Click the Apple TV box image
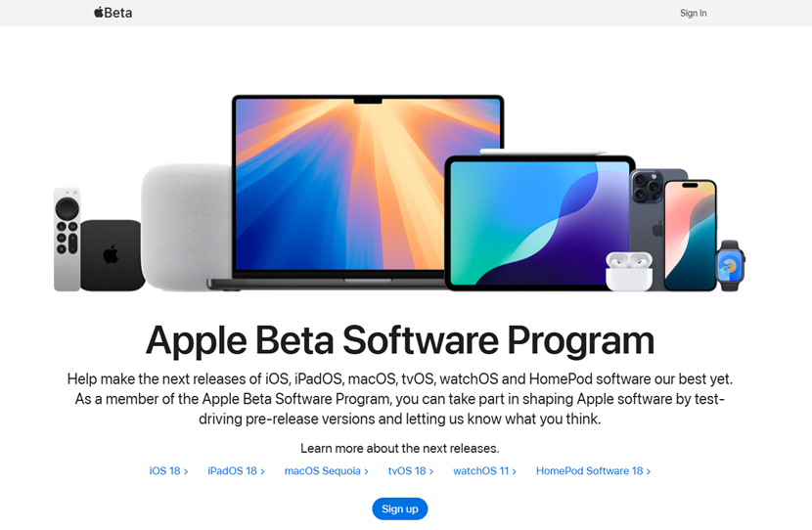Viewport: 812px width, 530px height. pyautogui.click(x=112, y=254)
